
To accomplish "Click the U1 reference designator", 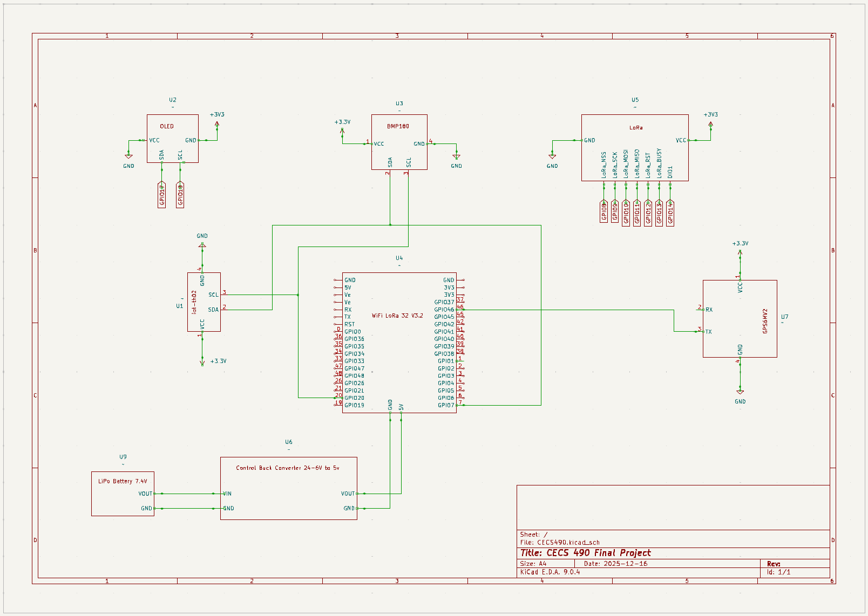I will coord(180,306).
